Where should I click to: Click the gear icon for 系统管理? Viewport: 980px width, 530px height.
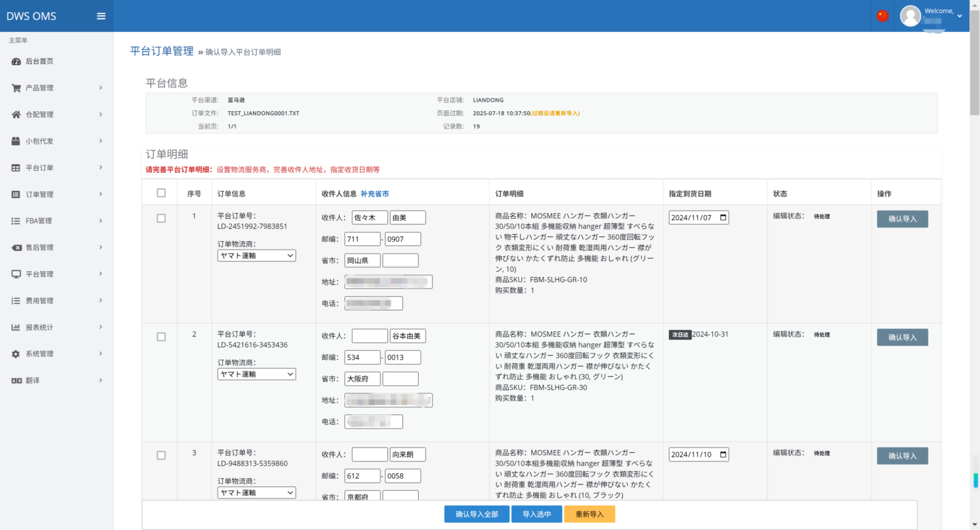click(16, 354)
